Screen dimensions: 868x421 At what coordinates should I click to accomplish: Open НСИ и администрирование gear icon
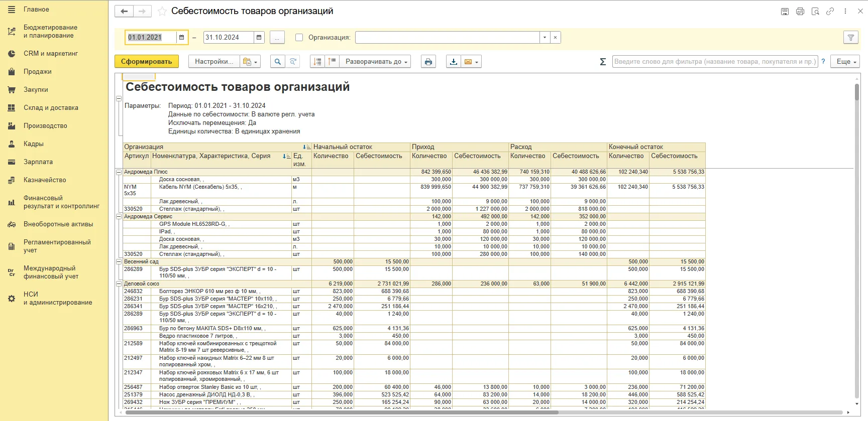click(12, 299)
